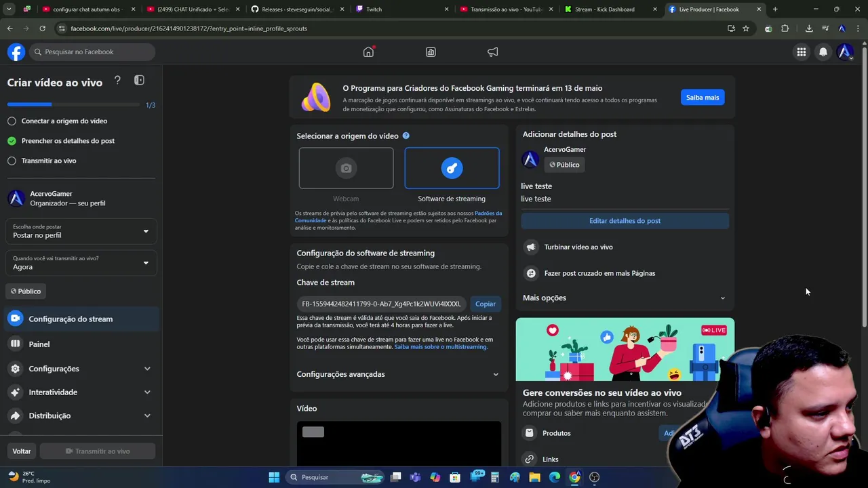
Task: Open the ads megaphone icon in top bar
Action: pos(493,52)
